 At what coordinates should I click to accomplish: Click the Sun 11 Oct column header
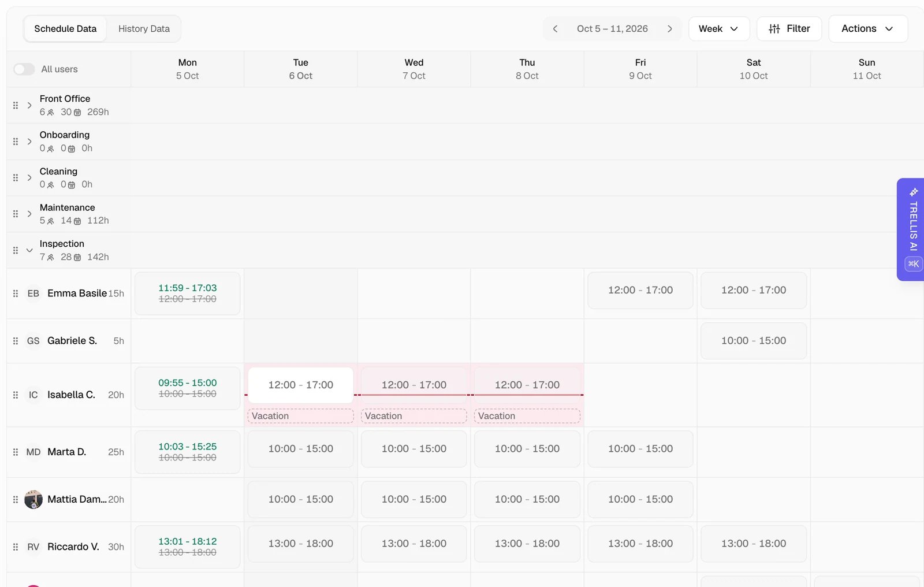point(867,69)
